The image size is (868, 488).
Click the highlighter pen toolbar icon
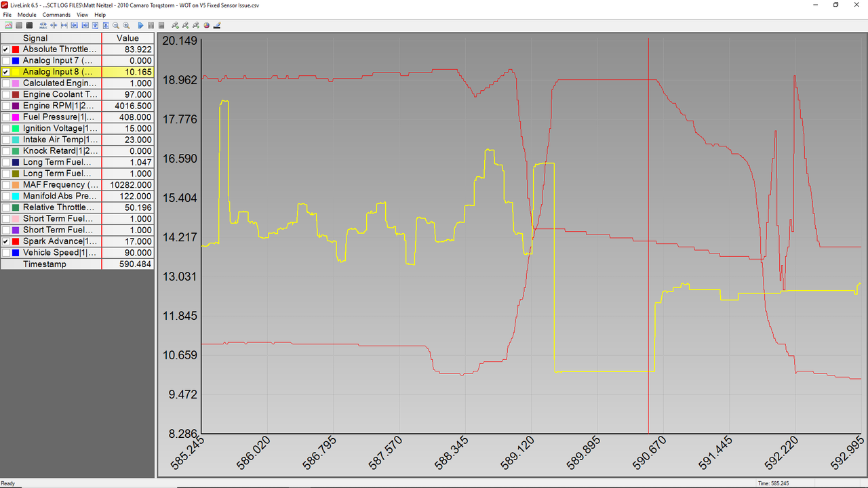coord(216,25)
